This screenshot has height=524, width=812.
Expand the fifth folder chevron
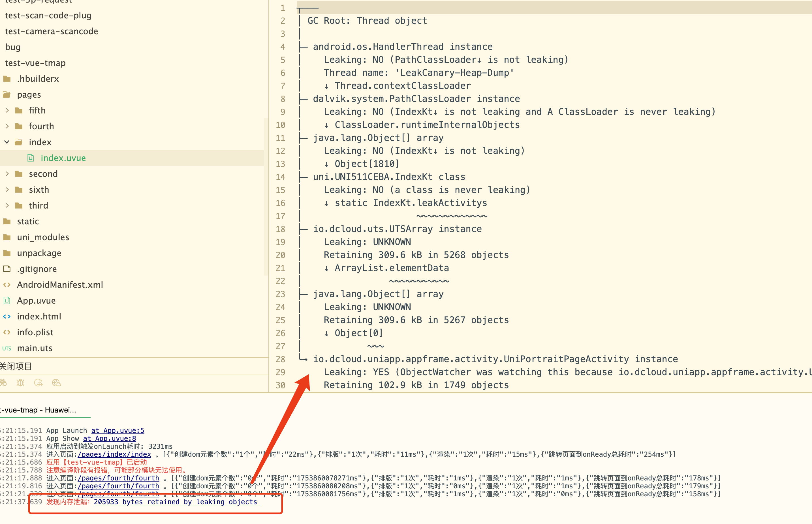(x=7, y=110)
